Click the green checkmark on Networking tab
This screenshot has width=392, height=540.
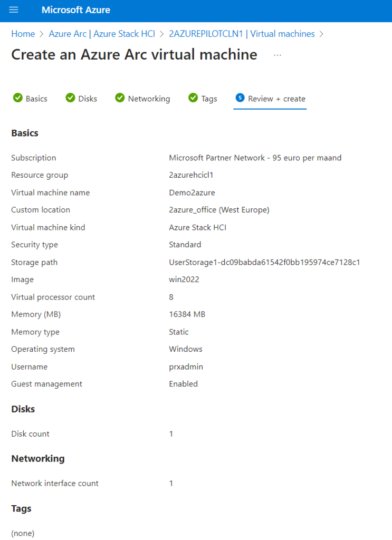[120, 98]
